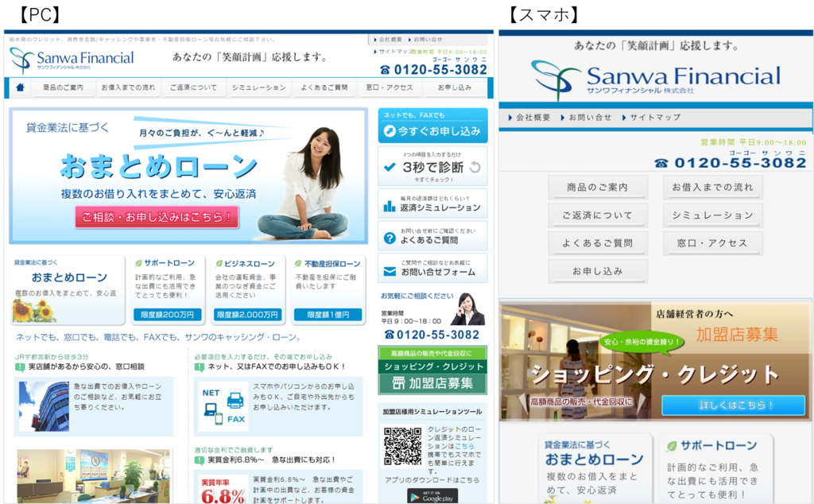Select お申し込み in PC navigation bar
Screen dimensions: 814x504
coord(455,87)
